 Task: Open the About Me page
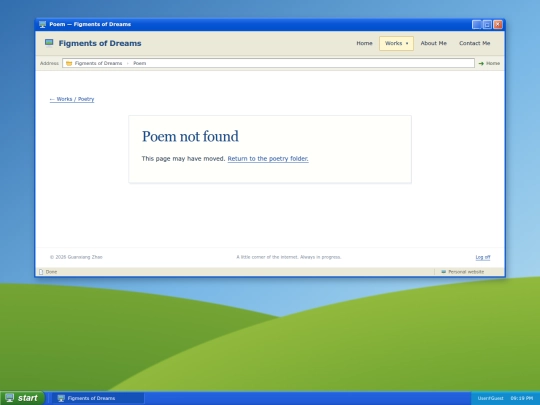(x=434, y=43)
